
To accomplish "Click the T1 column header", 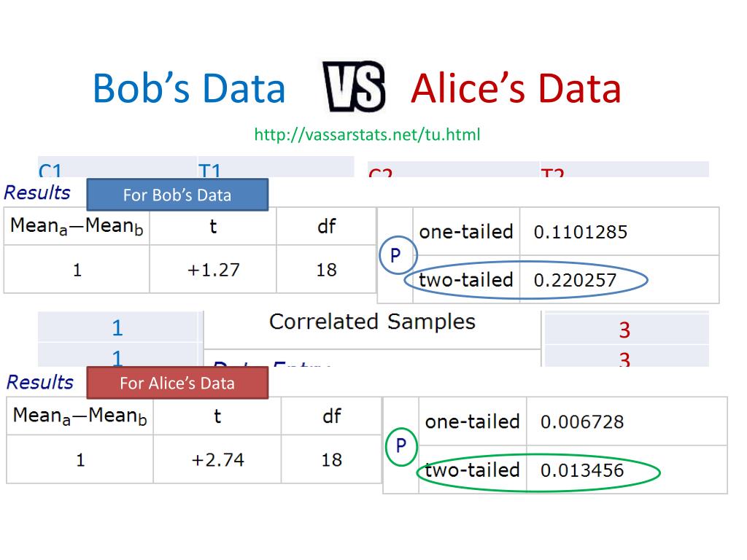I will pyautogui.click(x=209, y=171).
